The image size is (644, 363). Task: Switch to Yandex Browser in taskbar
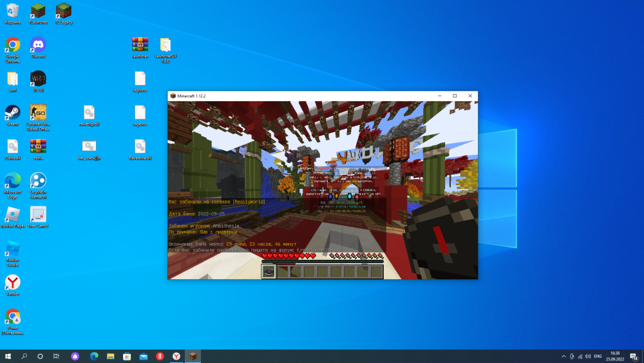pyautogui.click(x=176, y=356)
